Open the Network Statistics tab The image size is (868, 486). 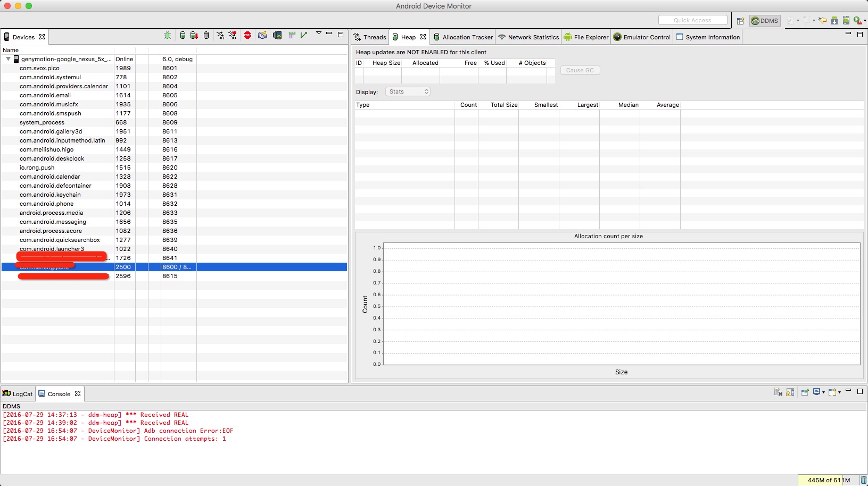point(528,37)
